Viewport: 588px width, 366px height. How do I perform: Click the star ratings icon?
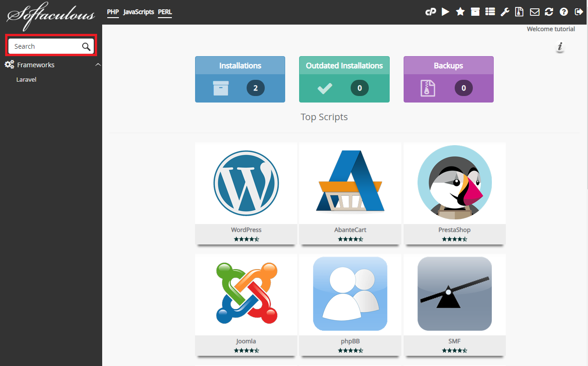tap(460, 12)
